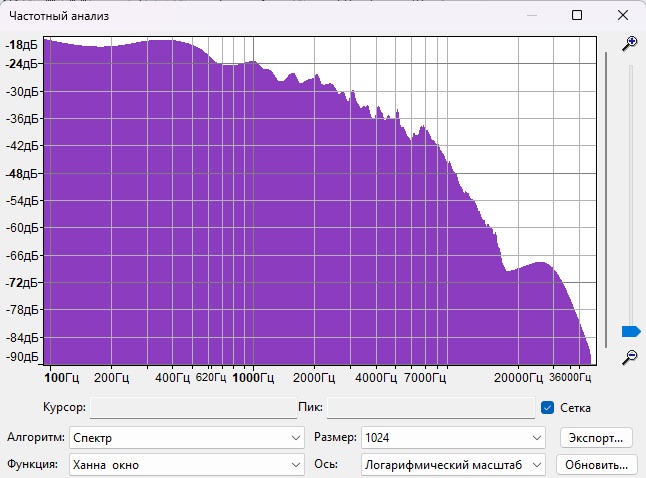Click the -48дБ level axis label
The height and width of the screenshot is (478, 646).
click(23, 173)
